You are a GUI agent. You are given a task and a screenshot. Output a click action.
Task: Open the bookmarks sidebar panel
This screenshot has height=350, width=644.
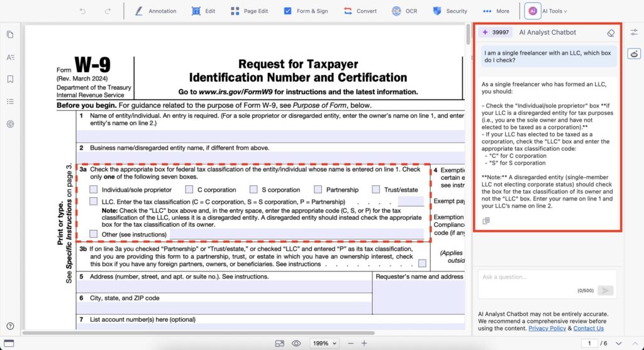click(x=10, y=79)
